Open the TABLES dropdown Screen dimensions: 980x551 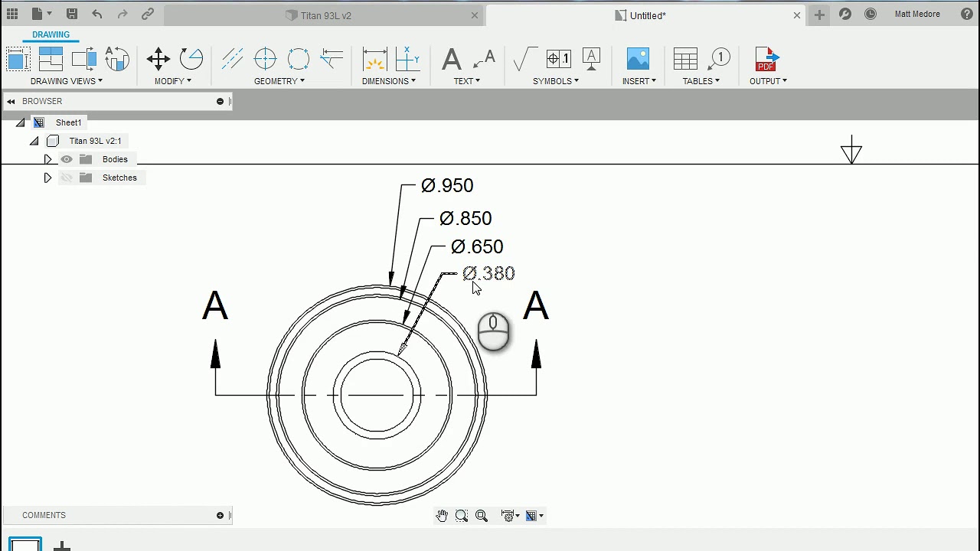pyautogui.click(x=701, y=81)
